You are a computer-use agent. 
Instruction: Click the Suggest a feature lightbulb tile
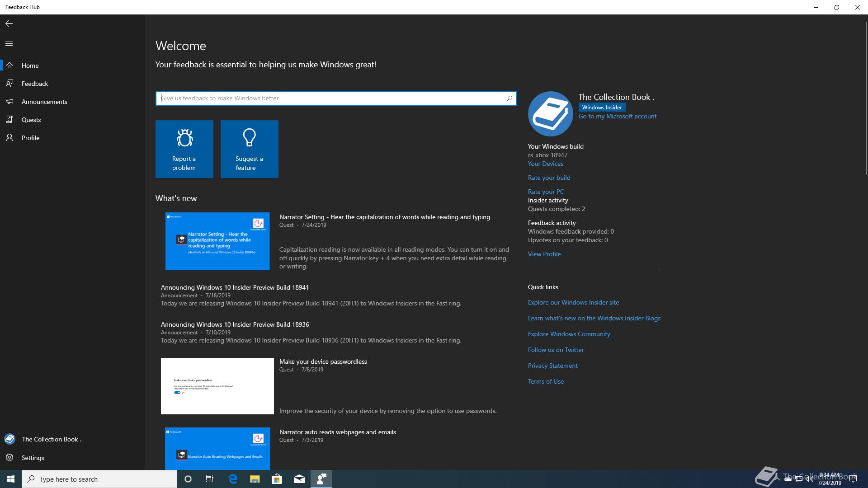pos(250,149)
